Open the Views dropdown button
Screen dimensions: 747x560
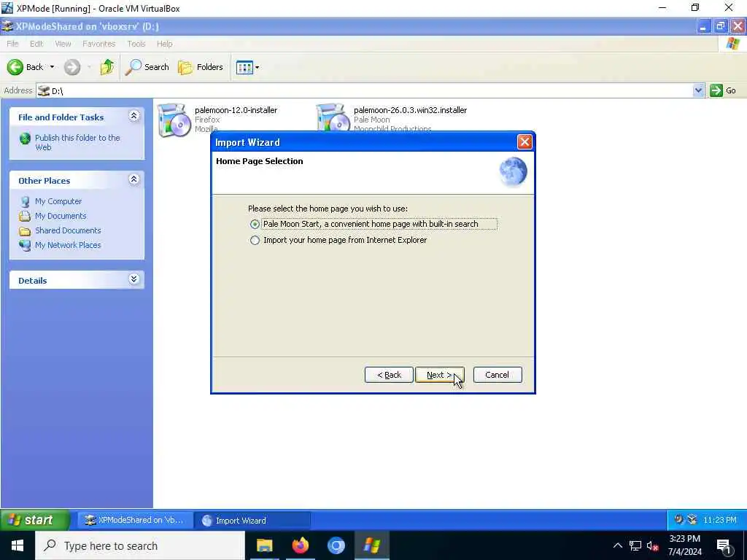click(x=248, y=67)
